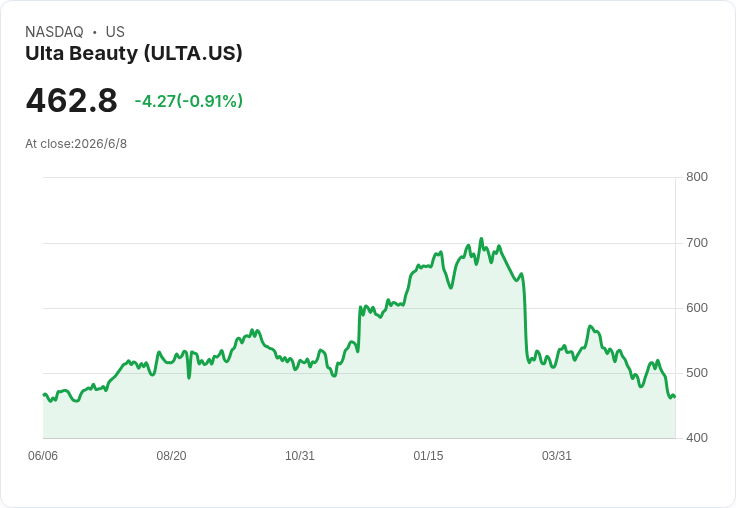Click the start point of the price line
This screenshot has width=736, height=508.
click(x=44, y=394)
